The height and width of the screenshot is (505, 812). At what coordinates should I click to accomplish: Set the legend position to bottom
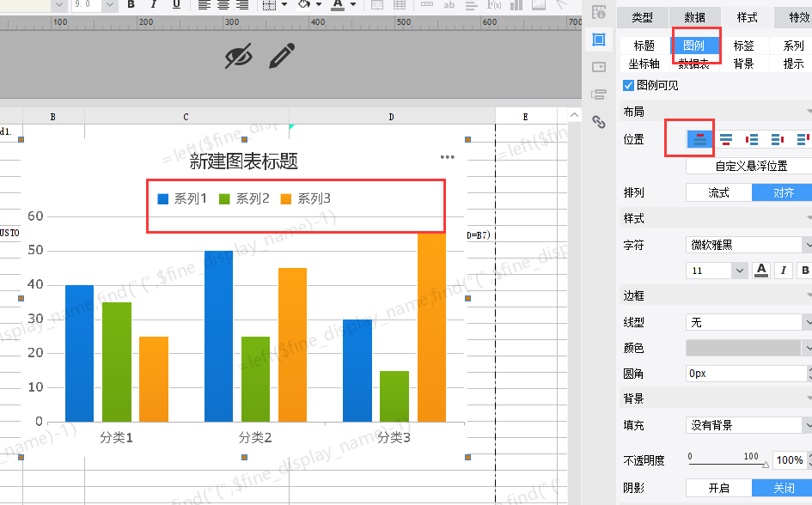pyautogui.click(x=726, y=138)
